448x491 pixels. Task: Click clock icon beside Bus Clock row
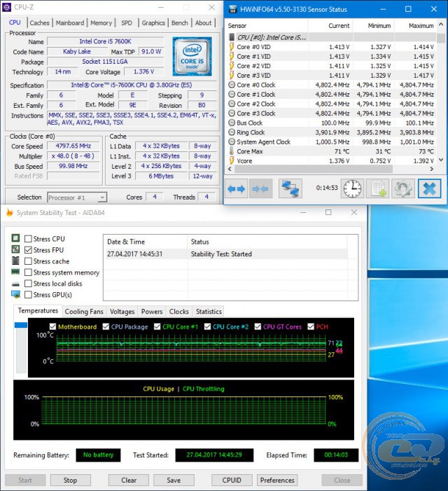tap(232, 123)
